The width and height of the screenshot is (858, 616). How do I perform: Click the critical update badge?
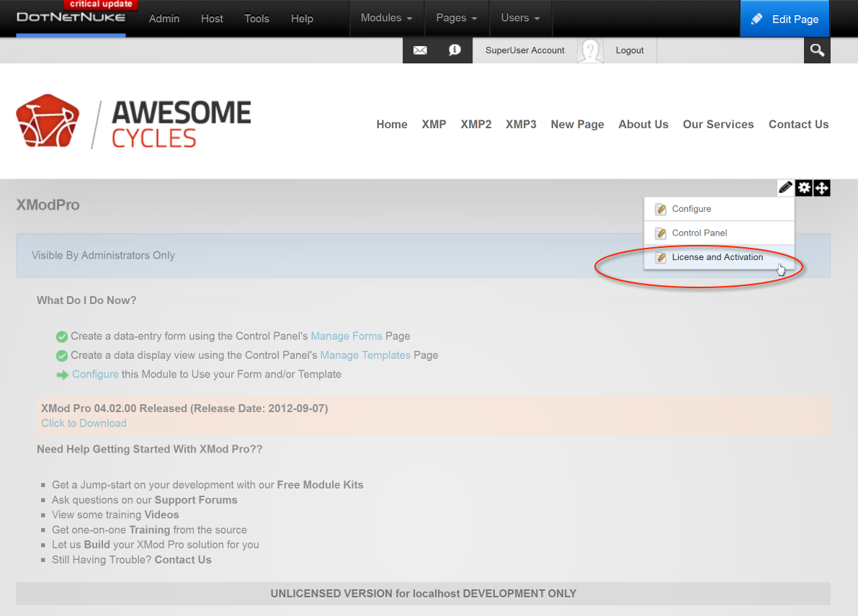(102, 4)
